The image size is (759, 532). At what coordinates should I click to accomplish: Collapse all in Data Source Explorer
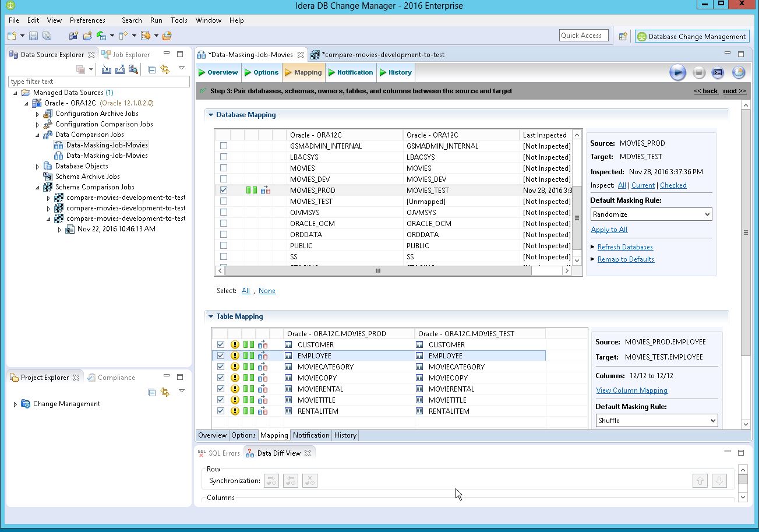(x=151, y=69)
